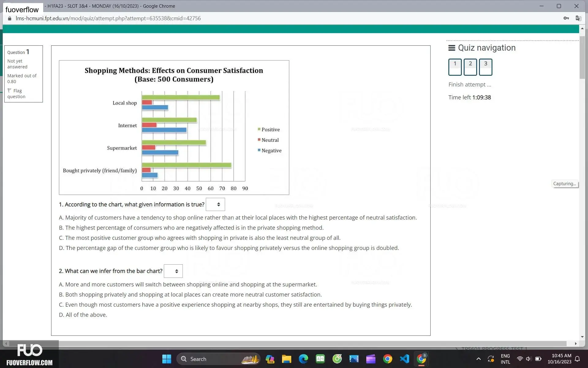Click the green Positive legend swatch

coord(259,129)
